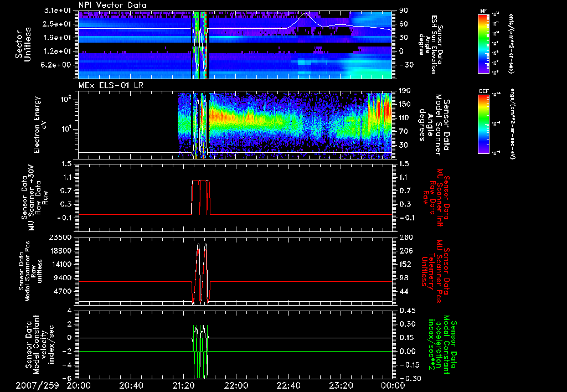Viewport: 567px width, 392px height.
Task: Click the "NF" label above the color bar
Action: (484, 11)
